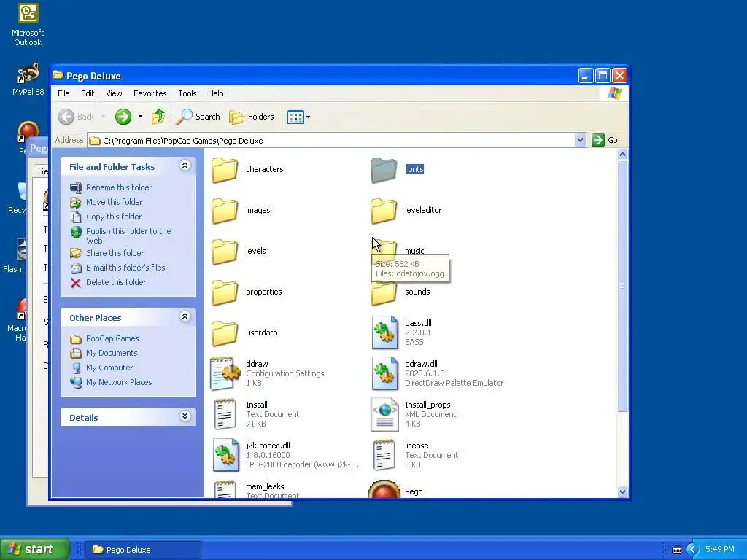Go to PopCap Games folder link
Viewport: 747px width, 560px height.
tap(112, 338)
